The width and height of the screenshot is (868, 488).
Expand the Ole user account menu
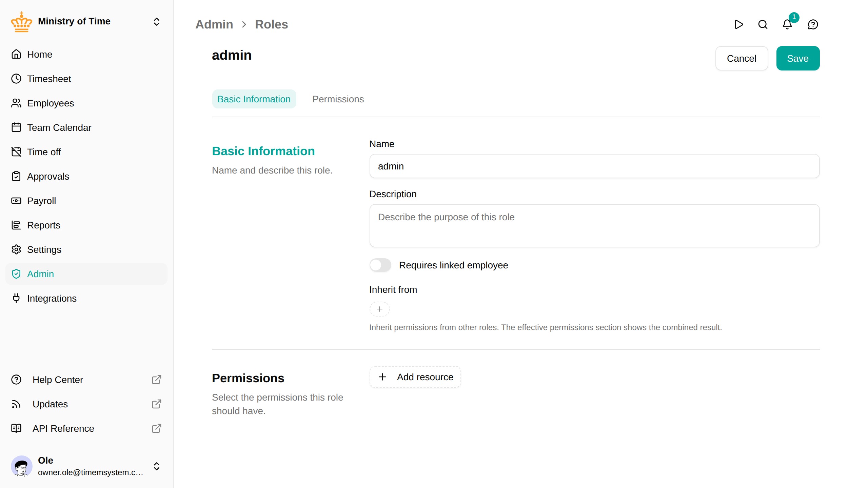tap(157, 466)
